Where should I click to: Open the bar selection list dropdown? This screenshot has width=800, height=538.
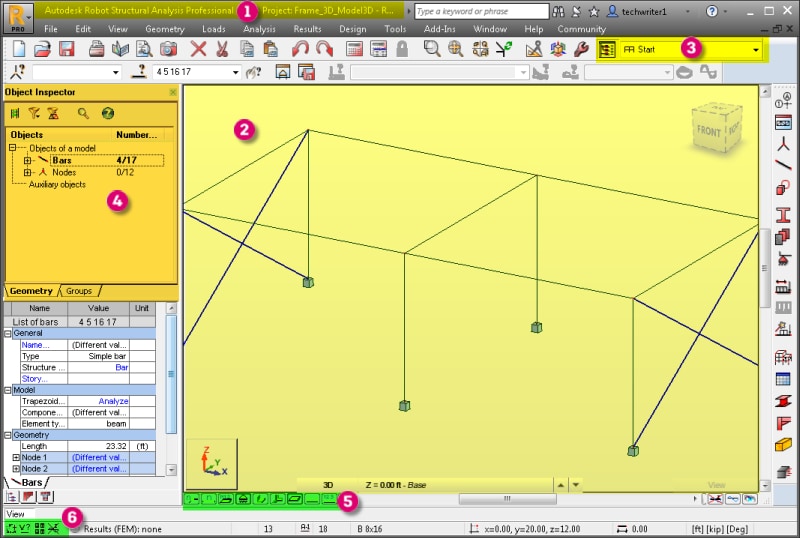pos(235,72)
